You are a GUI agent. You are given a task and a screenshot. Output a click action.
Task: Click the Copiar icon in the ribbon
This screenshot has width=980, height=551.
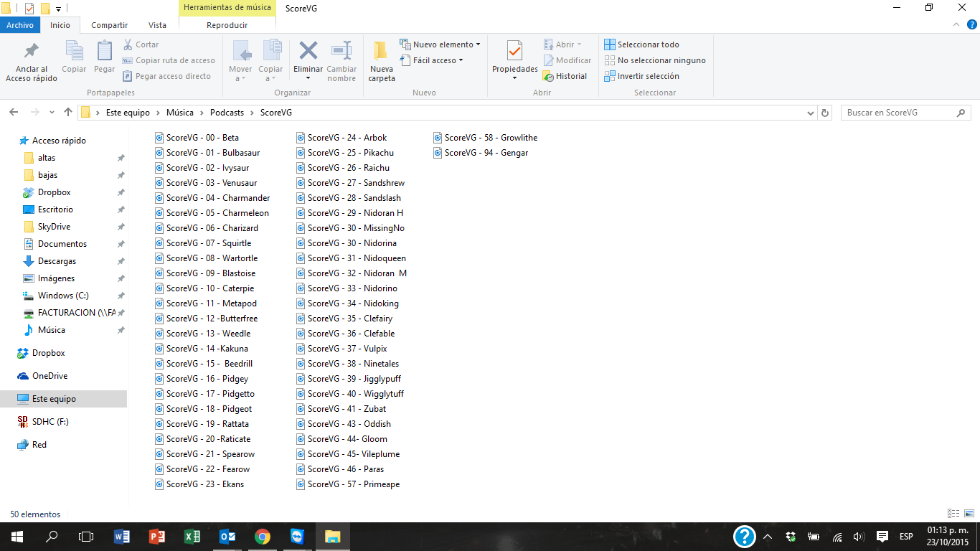tap(74, 57)
